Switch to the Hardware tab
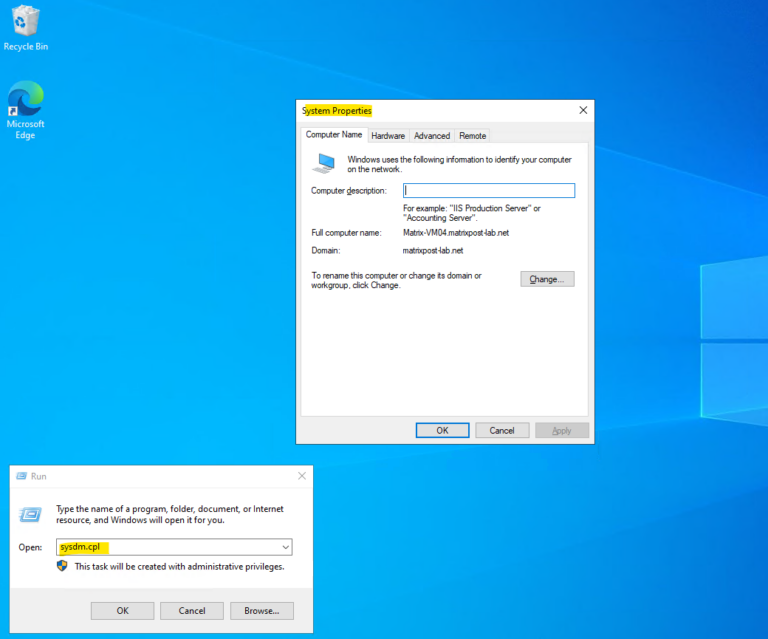 [388, 136]
